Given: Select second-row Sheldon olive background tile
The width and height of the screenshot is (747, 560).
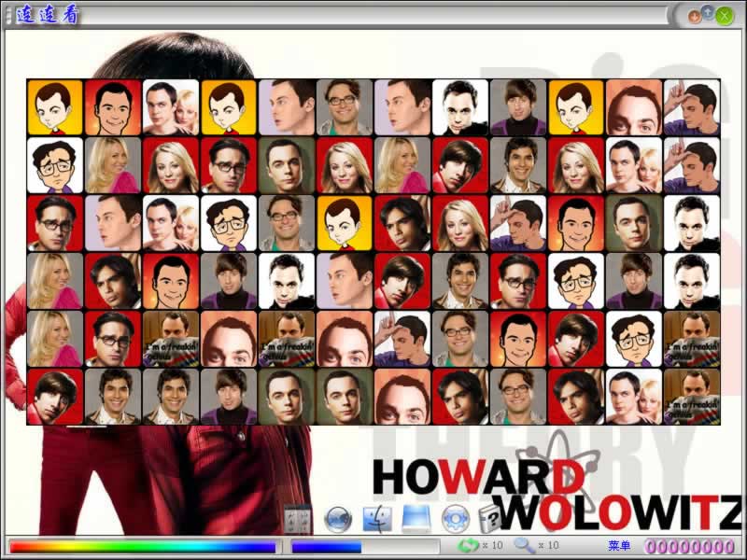Looking at the screenshot, I should [x=287, y=166].
